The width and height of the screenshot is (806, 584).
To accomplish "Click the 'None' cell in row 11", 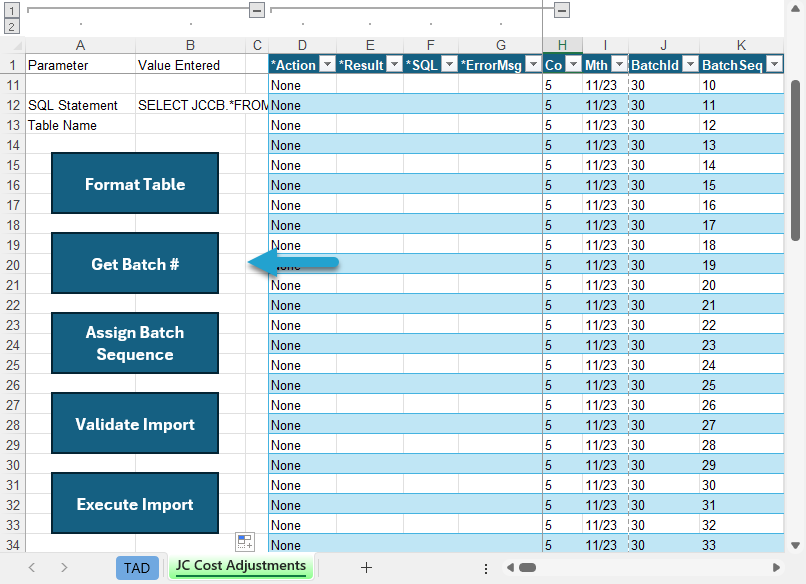I will 302,85.
